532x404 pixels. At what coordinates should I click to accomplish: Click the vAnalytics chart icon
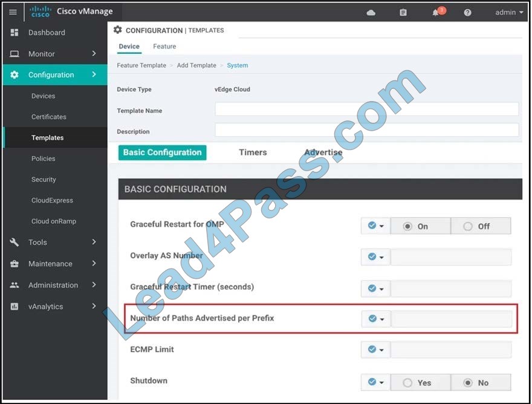click(x=15, y=307)
